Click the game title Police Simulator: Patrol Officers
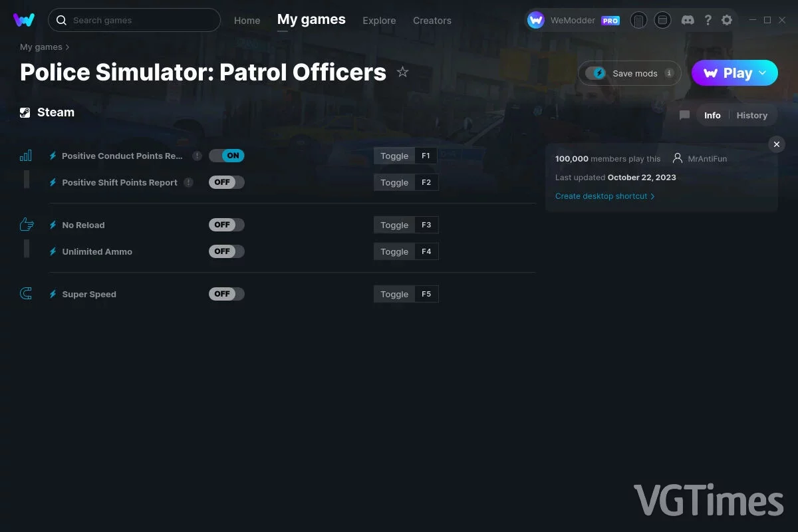Image resolution: width=798 pixels, height=532 pixels. (203, 72)
